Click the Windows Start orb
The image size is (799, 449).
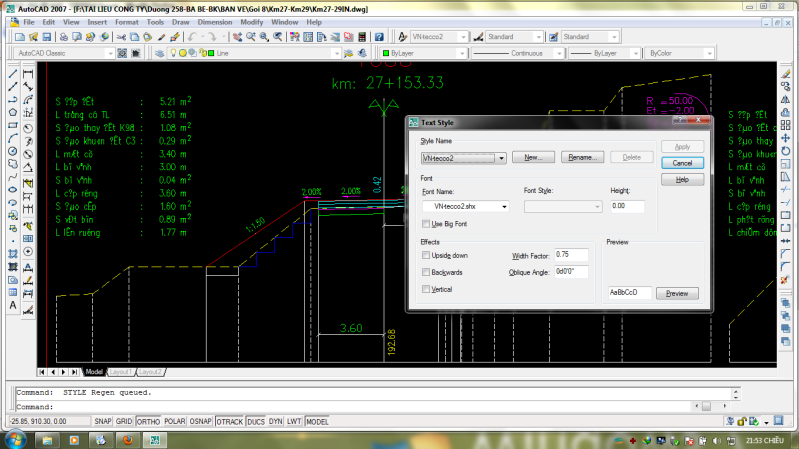[15, 439]
